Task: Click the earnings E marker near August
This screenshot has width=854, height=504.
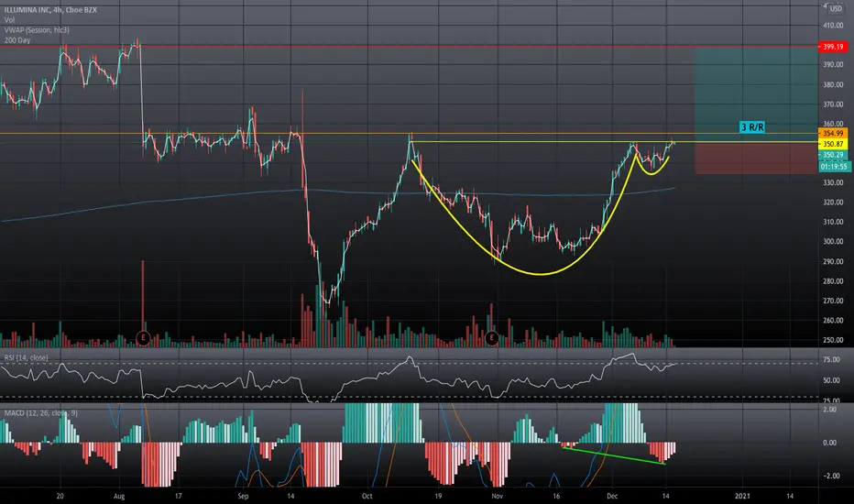Action: tap(143, 338)
